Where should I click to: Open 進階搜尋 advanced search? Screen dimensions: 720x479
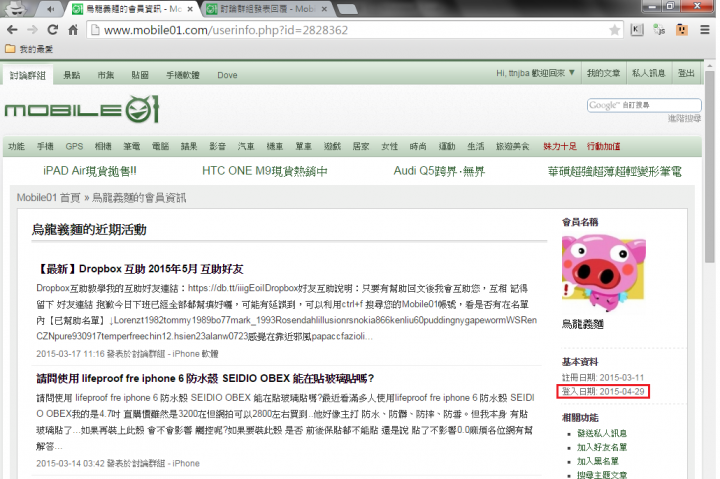click(684, 118)
